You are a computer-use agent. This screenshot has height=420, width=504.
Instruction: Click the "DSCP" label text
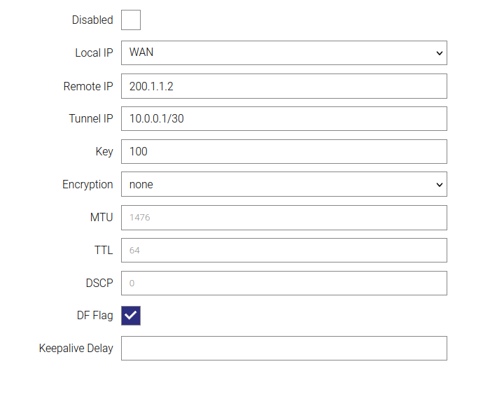coord(99,283)
